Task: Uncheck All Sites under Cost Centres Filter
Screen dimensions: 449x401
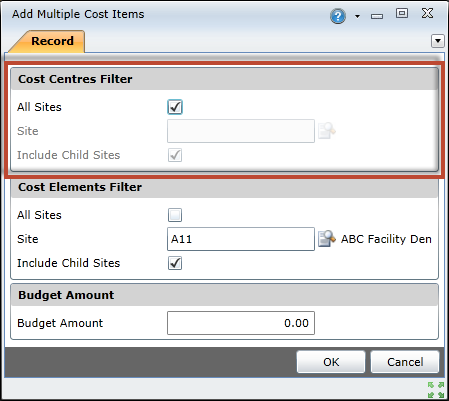Action: pyautogui.click(x=175, y=107)
